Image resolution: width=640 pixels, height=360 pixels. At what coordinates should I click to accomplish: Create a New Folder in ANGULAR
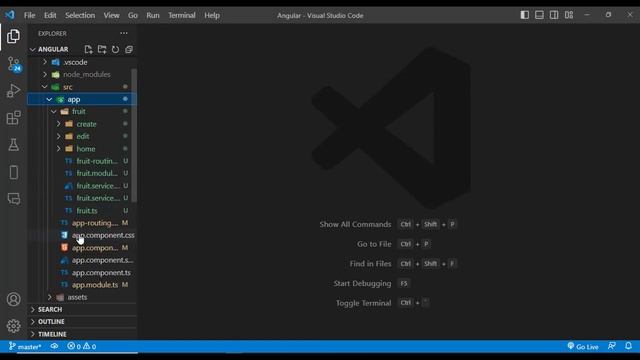[102, 49]
